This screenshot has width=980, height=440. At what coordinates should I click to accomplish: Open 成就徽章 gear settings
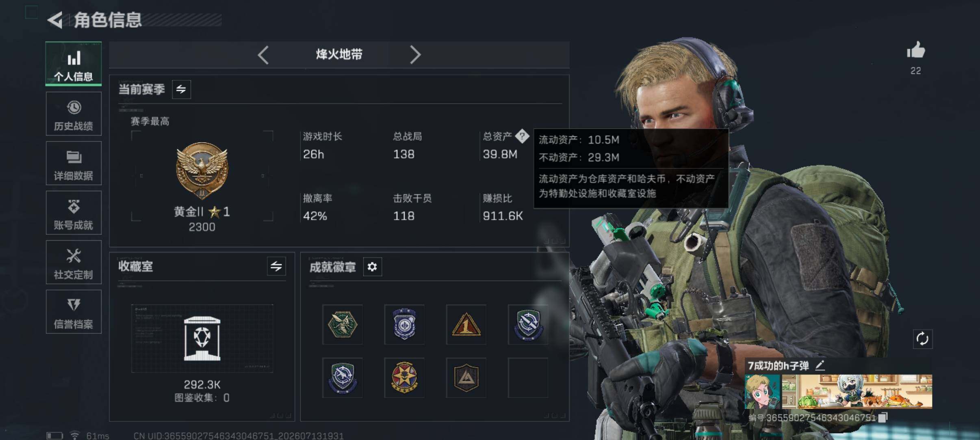click(x=372, y=267)
